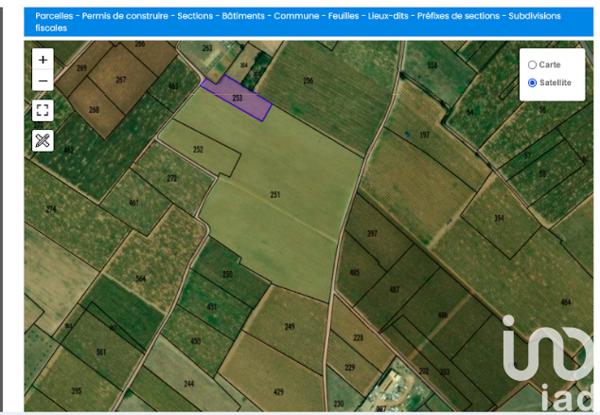
Task: Click parcel 249 on the map
Action: (289, 327)
